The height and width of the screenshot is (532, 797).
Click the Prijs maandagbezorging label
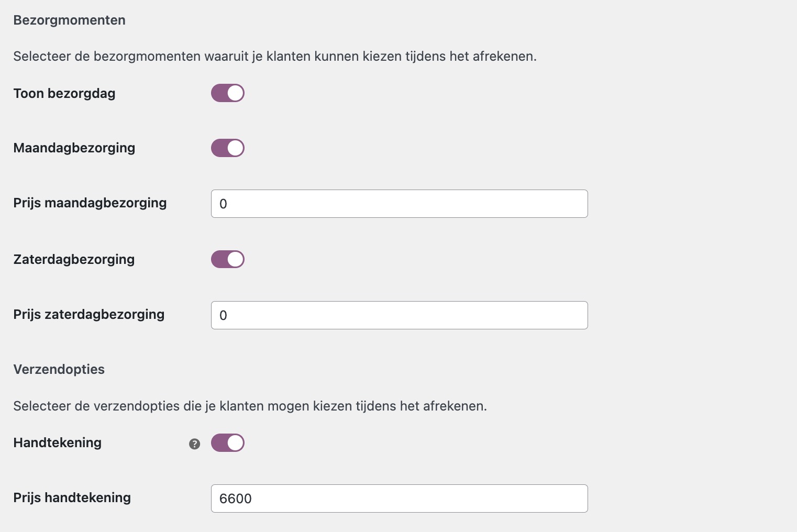click(90, 203)
